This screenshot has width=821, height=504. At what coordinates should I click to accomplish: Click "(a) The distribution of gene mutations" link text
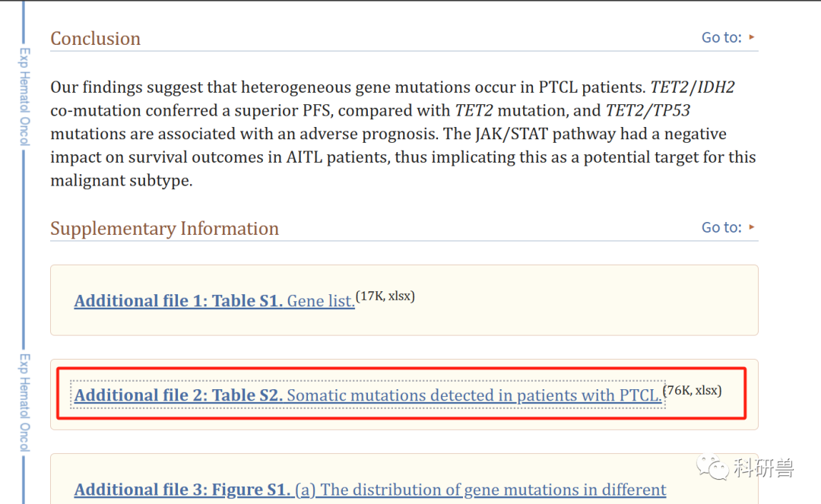[480, 490]
